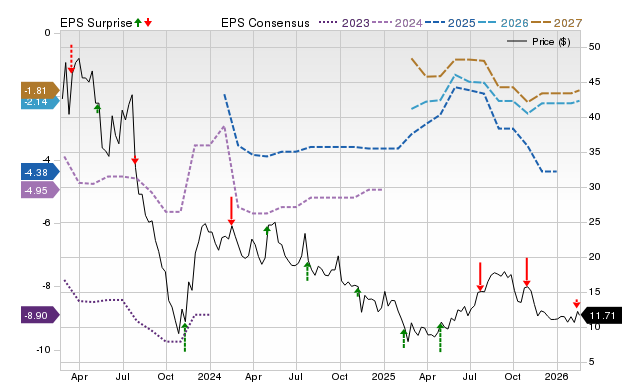640x382 pixels.
Task: Click the red miss arrow in July 2025
Action: [480, 277]
